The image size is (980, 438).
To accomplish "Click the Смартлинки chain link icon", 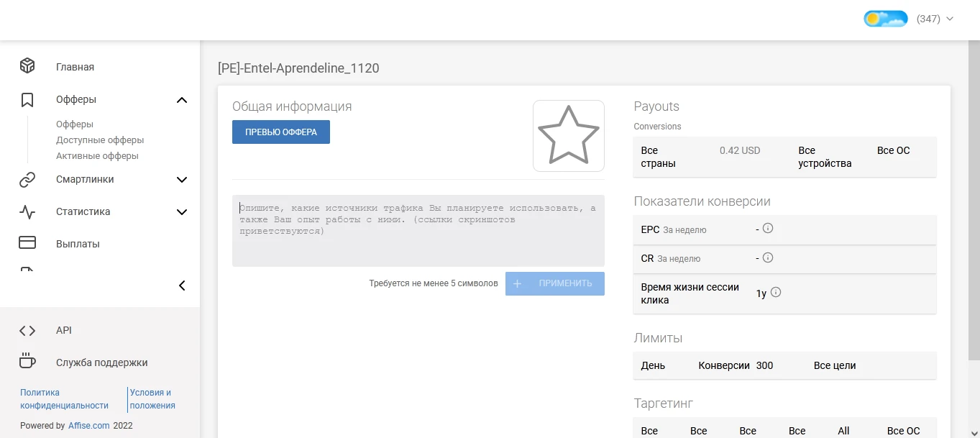I will (27, 180).
